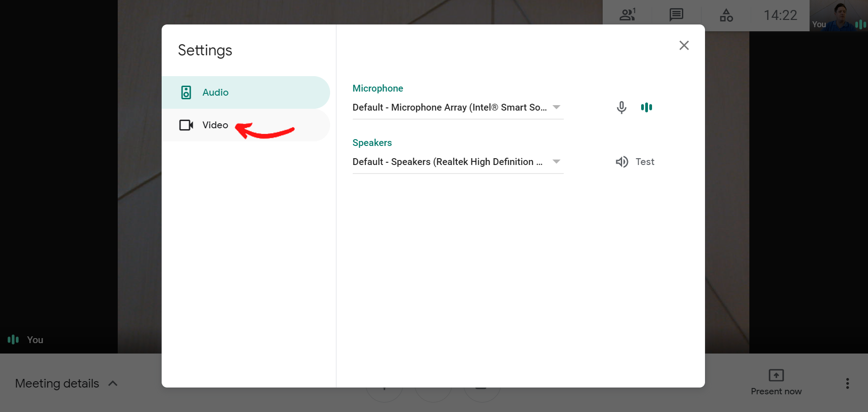Open the three-dot more options menu
The width and height of the screenshot is (868, 412).
pyautogui.click(x=847, y=383)
